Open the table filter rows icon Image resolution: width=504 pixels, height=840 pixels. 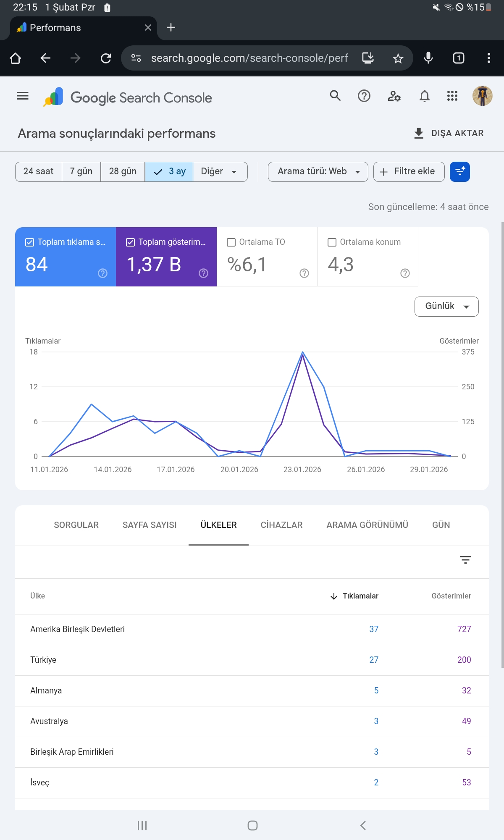pyautogui.click(x=465, y=559)
